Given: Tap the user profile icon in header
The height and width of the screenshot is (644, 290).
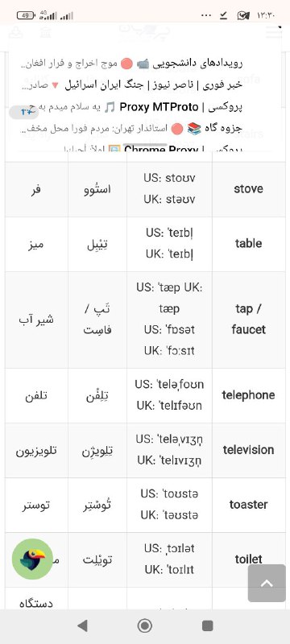Looking at the screenshot, I should click(x=16, y=33).
